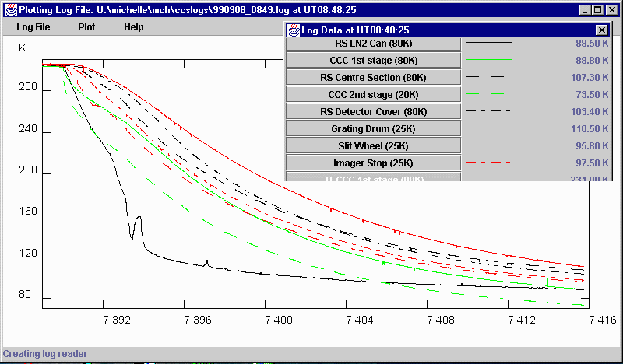The image size is (623, 364).
Task: Click the Slit Wheel (25K) button
Action: click(x=374, y=145)
